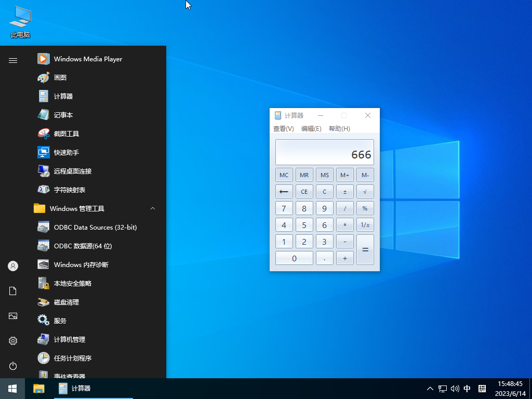This screenshot has width=532, height=399.
Task: Open 计算器 entry in the Start menu
Action: point(95,96)
